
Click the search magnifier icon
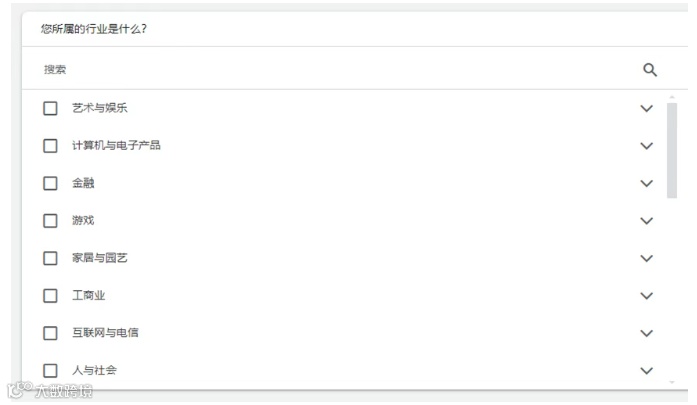click(650, 69)
